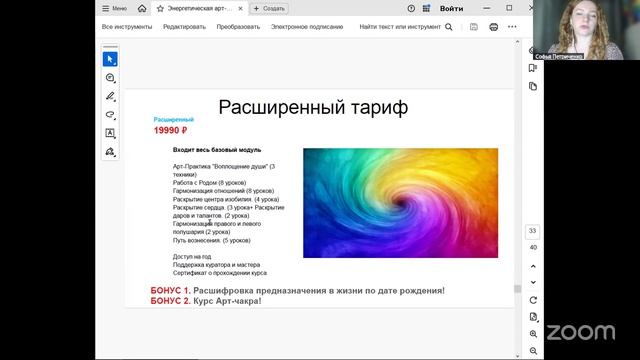Click the search magnifier icon

[449, 27]
